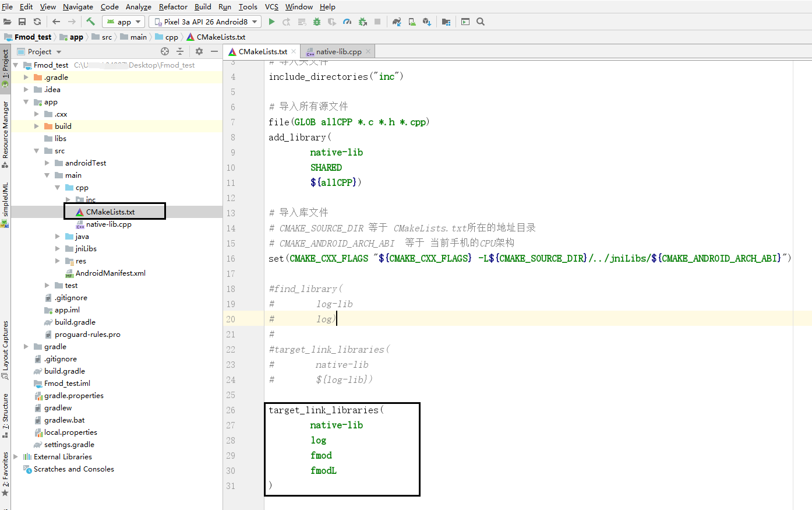Collapse the main folder in Project tree
This screenshot has width=812, height=510.
(47, 175)
